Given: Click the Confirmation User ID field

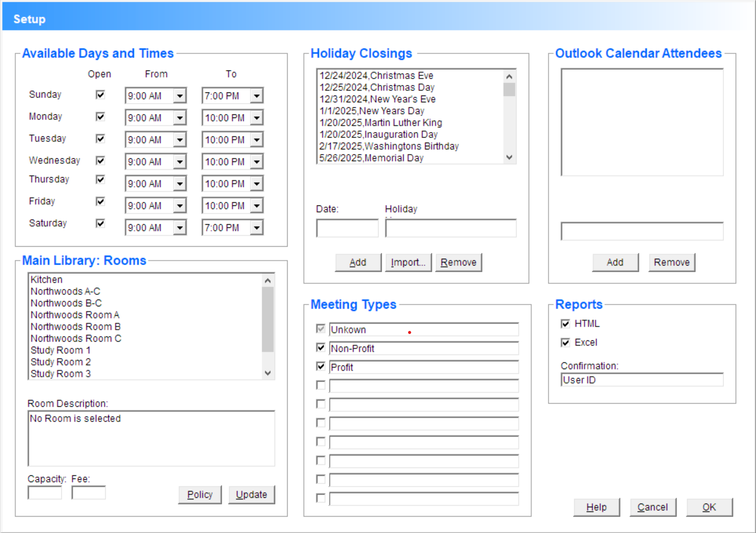Looking at the screenshot, I should tap(642, 380).
